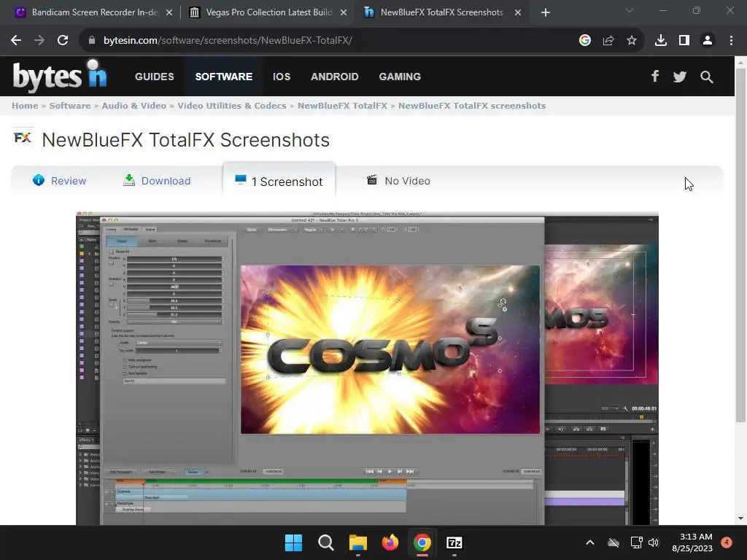Open Chrome three-dot menu

coord(731,41)
